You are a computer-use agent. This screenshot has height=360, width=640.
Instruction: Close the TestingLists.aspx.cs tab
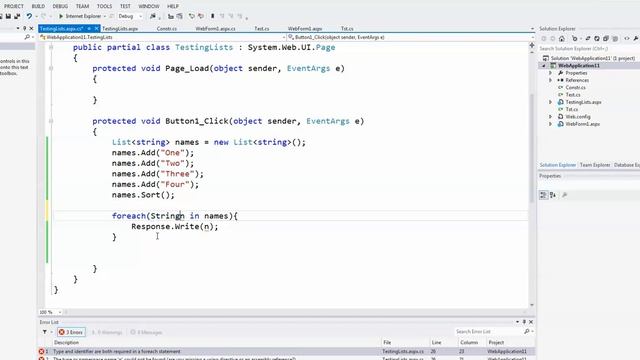pyautogui.click(x=97, y=29)
